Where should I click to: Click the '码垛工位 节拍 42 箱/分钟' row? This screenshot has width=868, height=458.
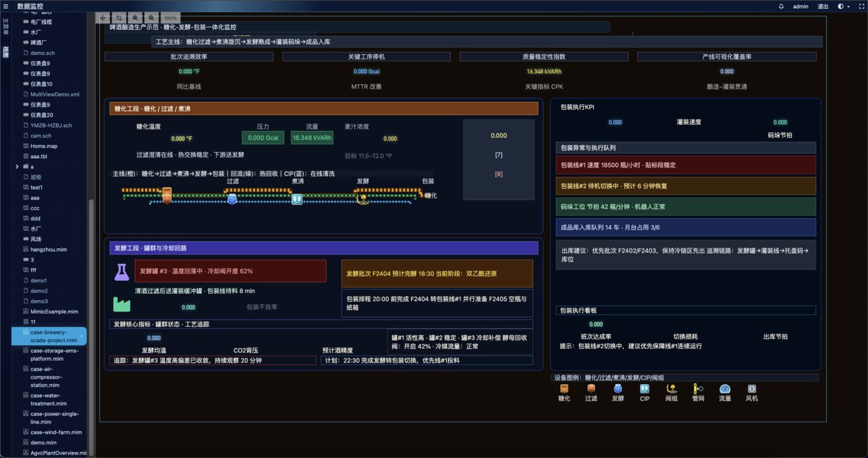[x=685, y=206]
